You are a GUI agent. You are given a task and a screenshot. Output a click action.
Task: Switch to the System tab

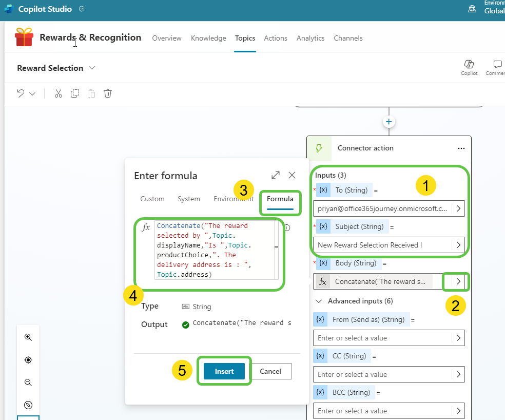[x=189, y=199]
